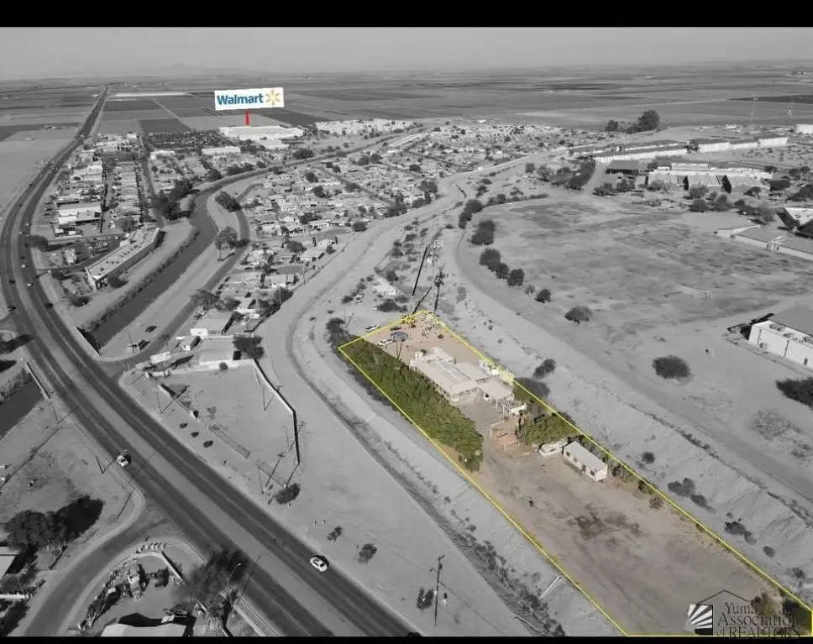Click the utility pole near the highway bottom

[x=437, y=588]
